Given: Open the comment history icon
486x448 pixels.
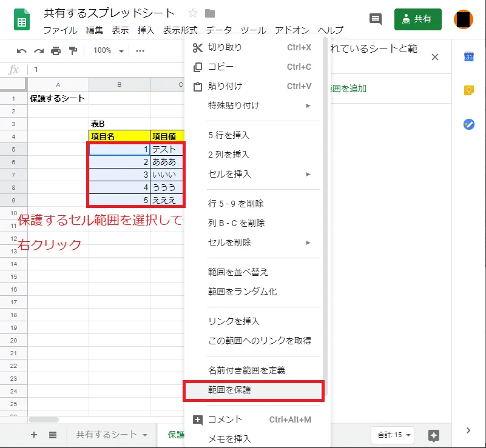Looking at the screenshot, I should coord(376,19).
